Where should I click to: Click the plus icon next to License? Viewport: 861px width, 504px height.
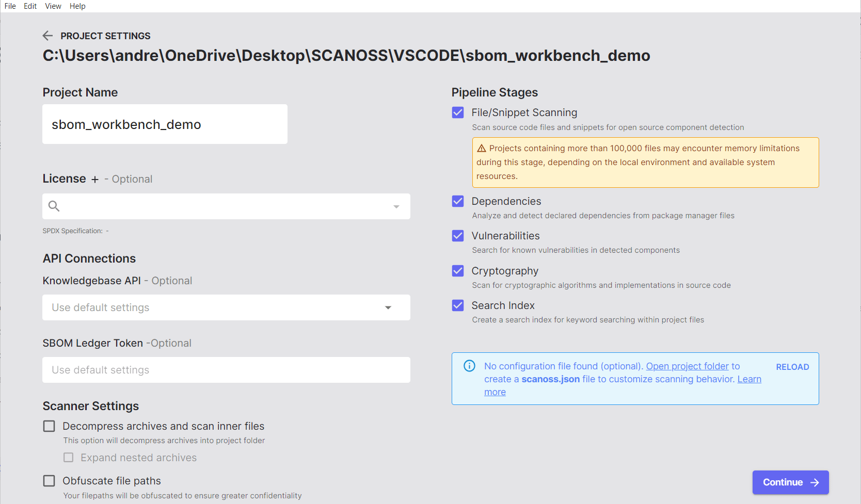[94, 180]
